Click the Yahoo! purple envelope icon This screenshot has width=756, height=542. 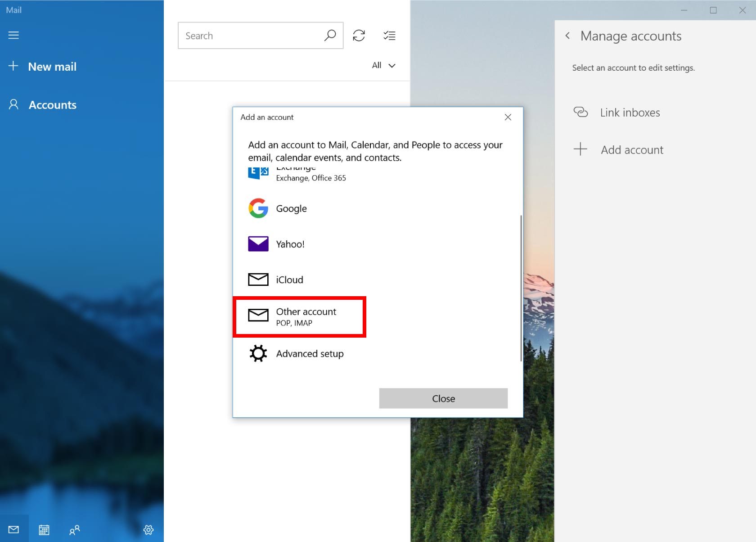click(258, 244)
